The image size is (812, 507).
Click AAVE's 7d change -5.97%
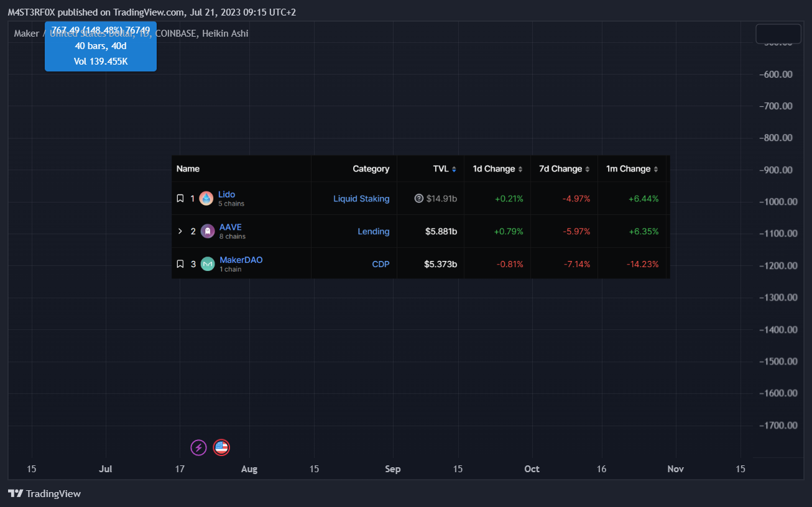click(576, 231)
